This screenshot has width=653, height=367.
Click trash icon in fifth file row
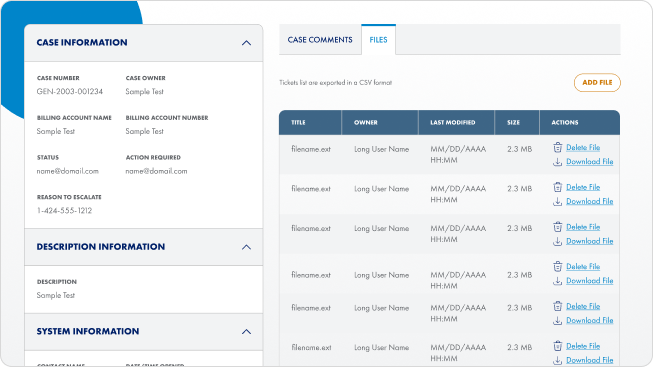[x=558, y=306]
